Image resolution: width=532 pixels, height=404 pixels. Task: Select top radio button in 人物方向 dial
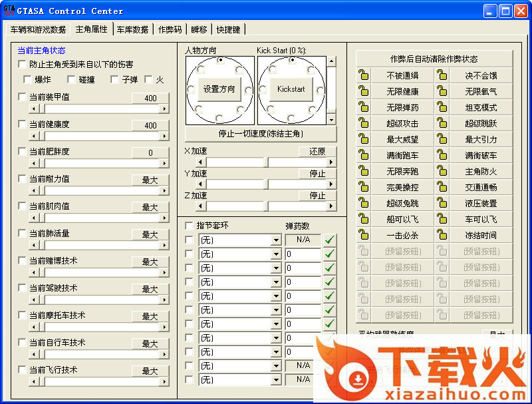point(221,60)
